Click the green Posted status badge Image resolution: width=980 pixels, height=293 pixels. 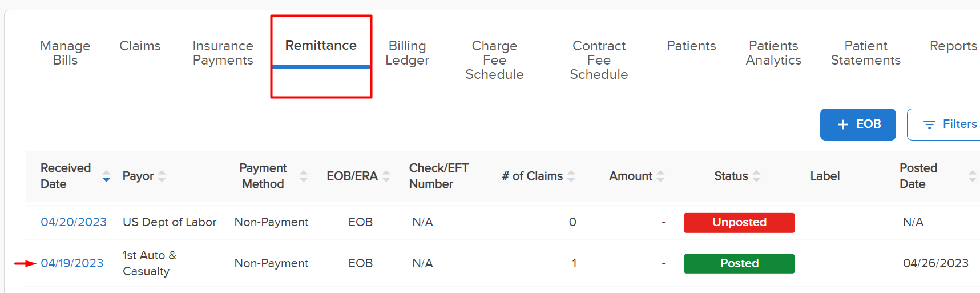(x=739, y=264)
